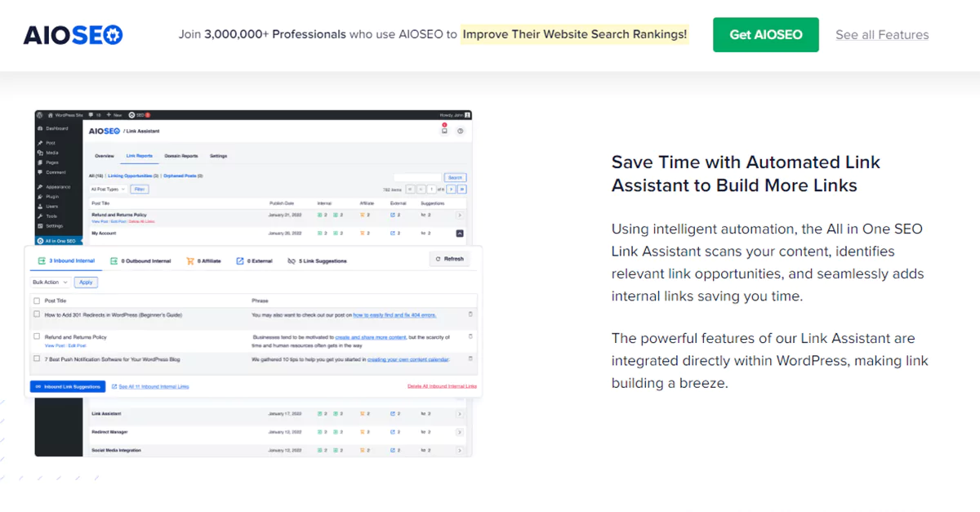The height and width of the screenshot is (512, 980).
Task: Open the Bulk Action dropdown
Action: pyautogui.click(x=49, y=282)
